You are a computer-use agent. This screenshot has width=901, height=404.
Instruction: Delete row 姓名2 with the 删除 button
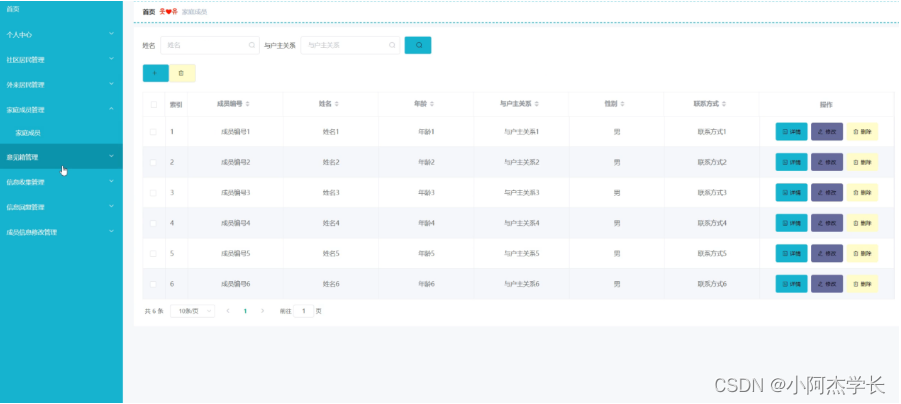pyautogui.click(x=862, y=162)
